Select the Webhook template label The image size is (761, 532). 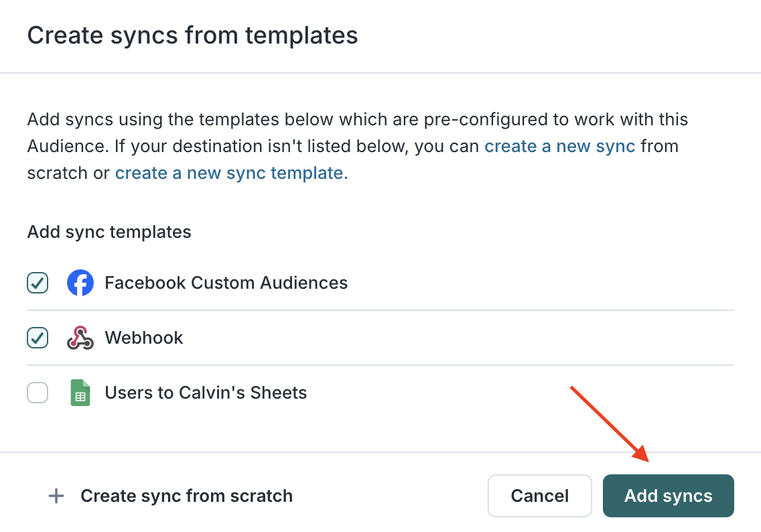[144, 338]
